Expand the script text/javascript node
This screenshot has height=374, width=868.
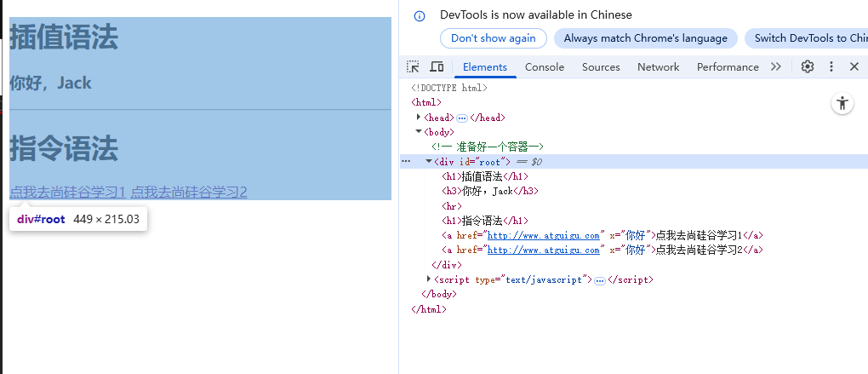[x=429, y=279]
